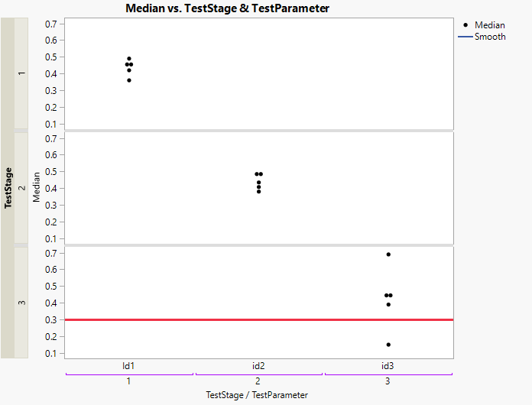Click the nested X-axis group label 2 under id2

coord(258,381)
